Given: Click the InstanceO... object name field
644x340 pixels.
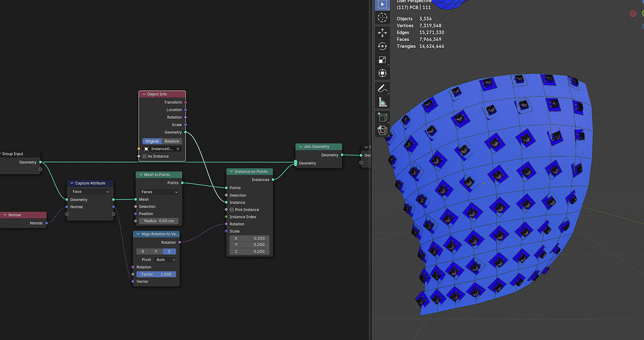Looking at the screenshot, I should click(x=162, y=149).
